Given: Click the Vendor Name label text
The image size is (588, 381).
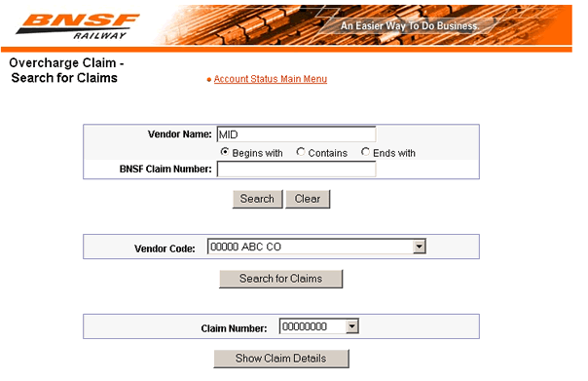Looking at the screenshot, I should [x=180, y=134].
